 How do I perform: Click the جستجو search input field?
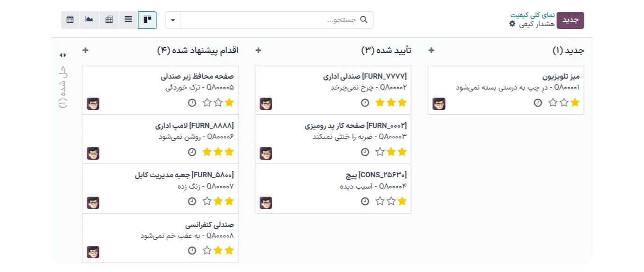click(x=270, y=20)
